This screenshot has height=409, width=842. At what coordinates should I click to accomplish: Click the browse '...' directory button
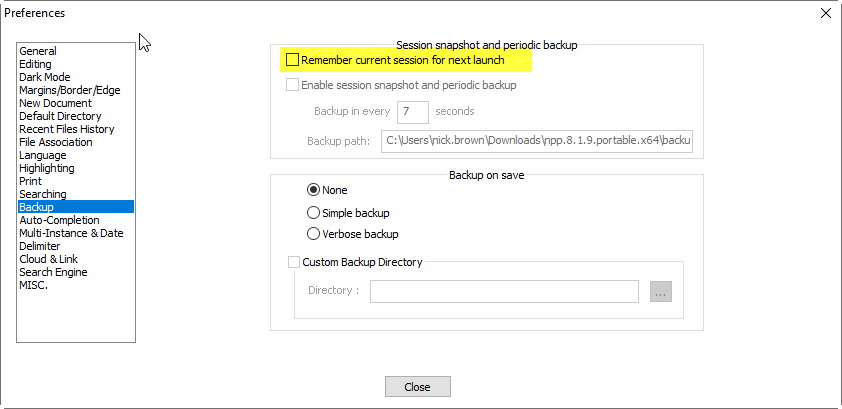[660, 291]
